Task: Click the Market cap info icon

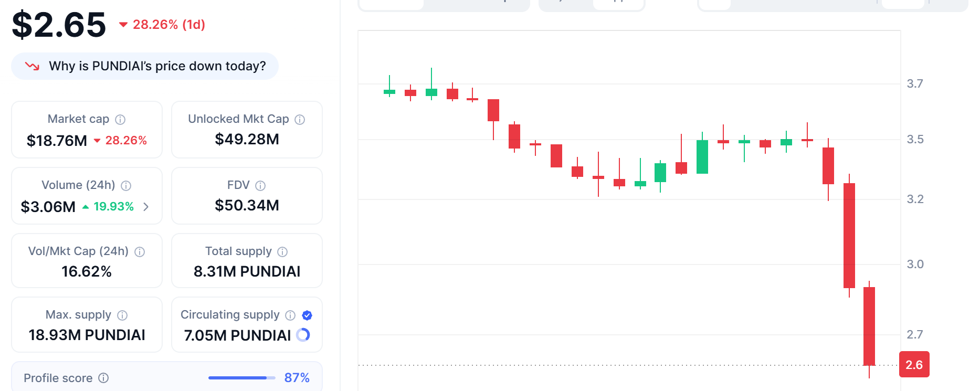Action: coord(120,120)
